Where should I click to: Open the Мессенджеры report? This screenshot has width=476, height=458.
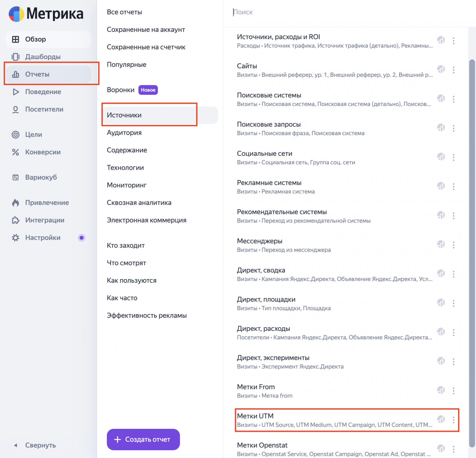pyautogui.click(x=259, y=241)
